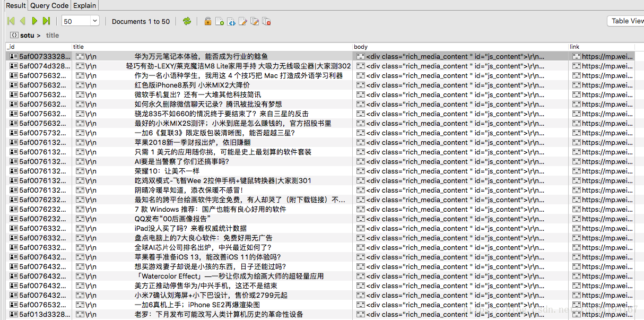Select title 最知名的跨平台绘画软件完全免费

point(240,200)
